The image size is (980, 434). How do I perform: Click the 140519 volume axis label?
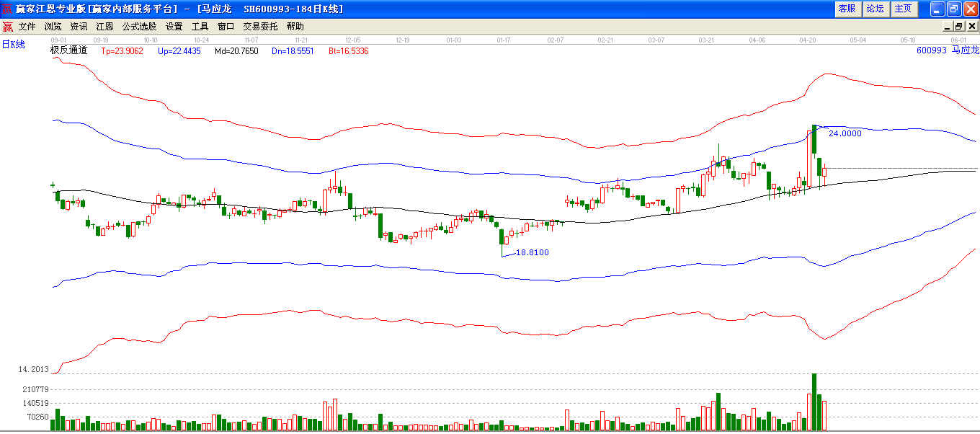tap(35, 404)
